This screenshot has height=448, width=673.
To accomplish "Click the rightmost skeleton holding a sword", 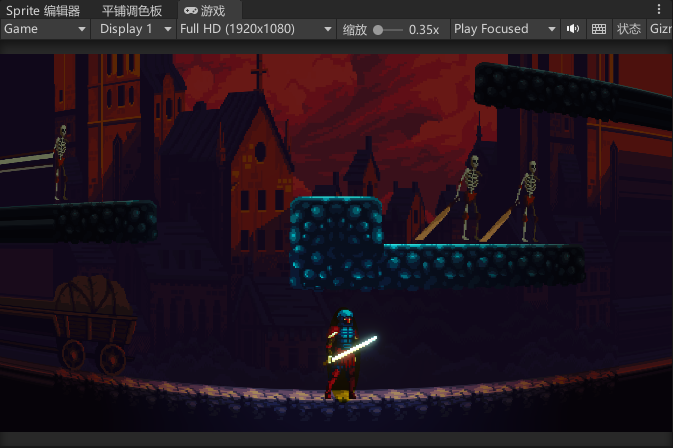I will point(528,200).
